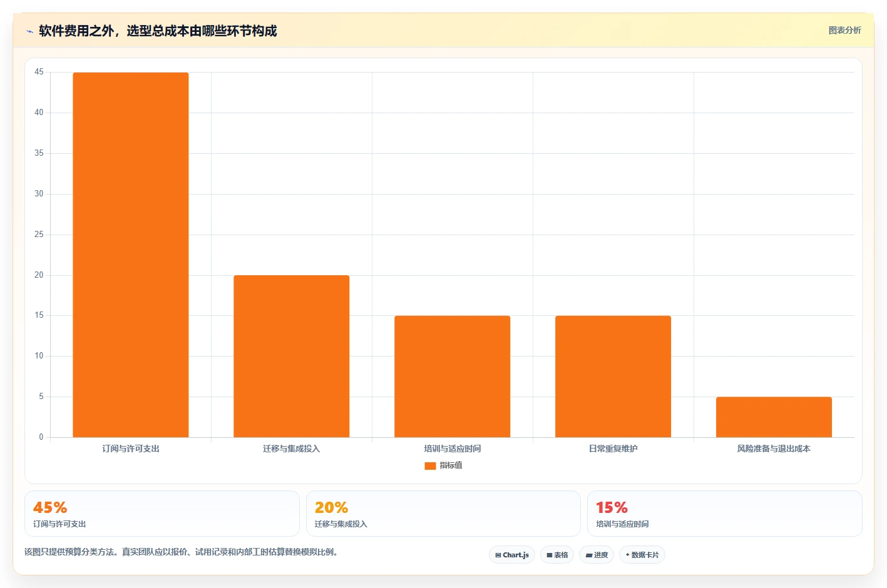887x588 pixels.
Task: Click the y-axis tick label 35
Action: click(39, 153)
